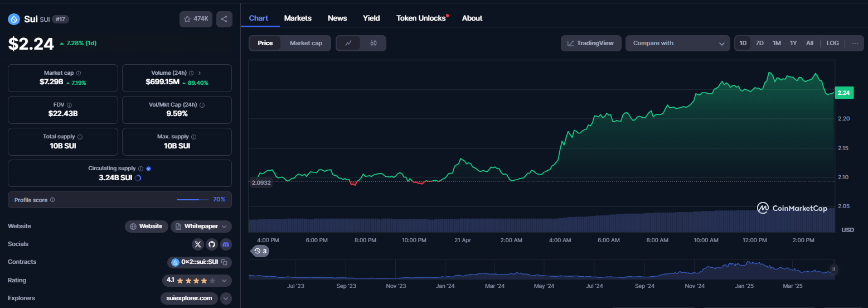The height and width of the screenshot is (308, 868).
Task: Click the Max. supply info icon
Action: [x=194, y=137]
